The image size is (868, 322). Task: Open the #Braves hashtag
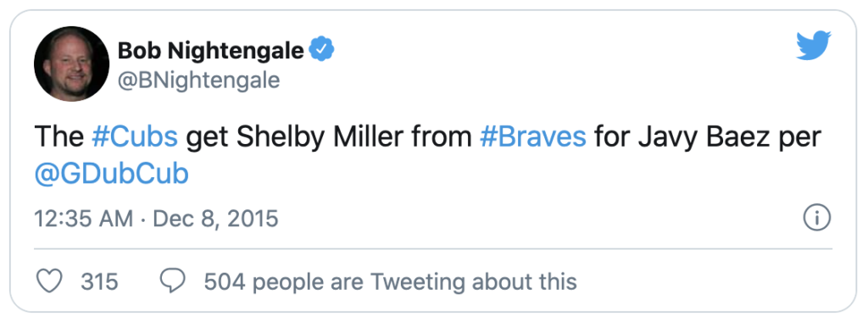(532, 136)
